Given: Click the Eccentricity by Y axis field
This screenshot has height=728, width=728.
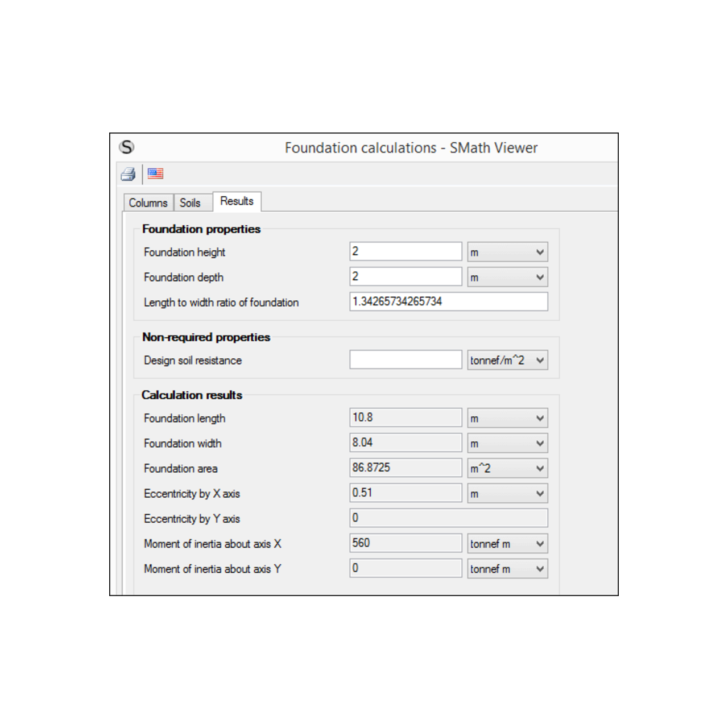Looking at the screenshot, I should click(x=448, y=518).
